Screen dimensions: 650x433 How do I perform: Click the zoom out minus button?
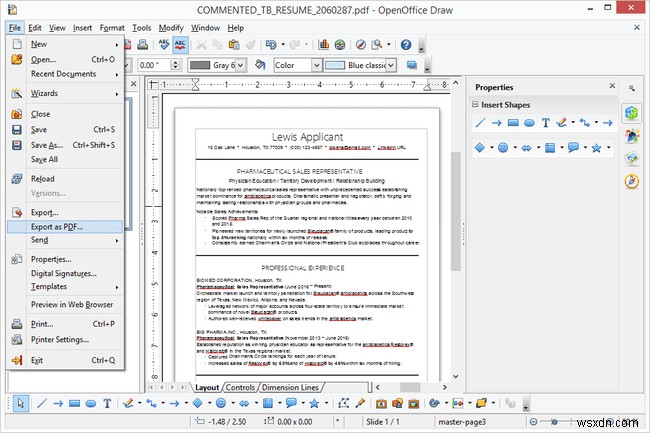coord(534,422)
